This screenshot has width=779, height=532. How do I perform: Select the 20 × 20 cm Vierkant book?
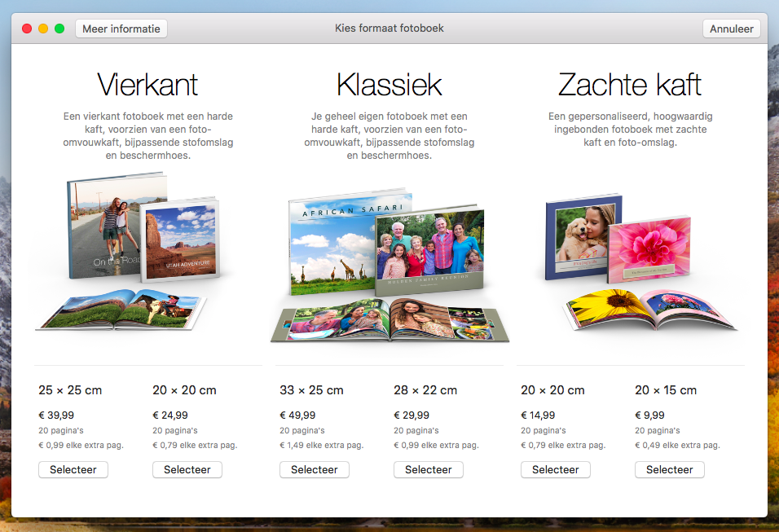[187, 470]
